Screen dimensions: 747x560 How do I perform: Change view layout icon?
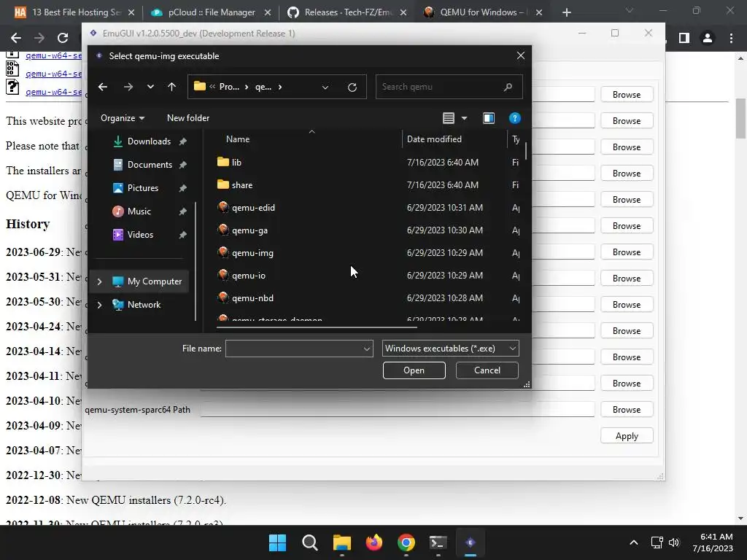(x=449, y=118)
